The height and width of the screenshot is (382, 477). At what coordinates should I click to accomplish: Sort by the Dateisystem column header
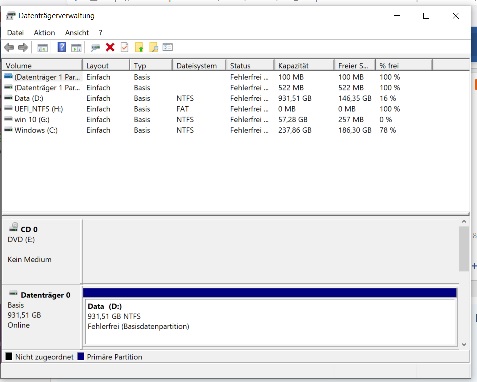click(x=199, y=66)
